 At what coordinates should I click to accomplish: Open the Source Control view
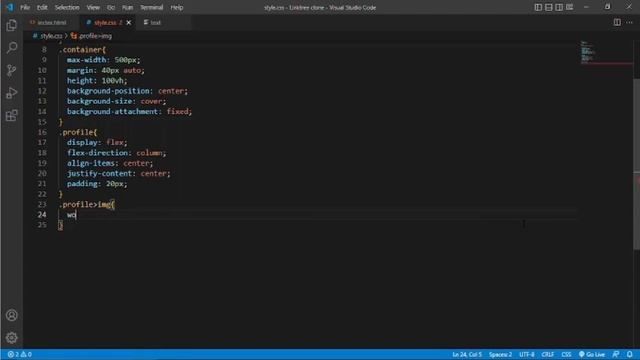coord(12,70)
